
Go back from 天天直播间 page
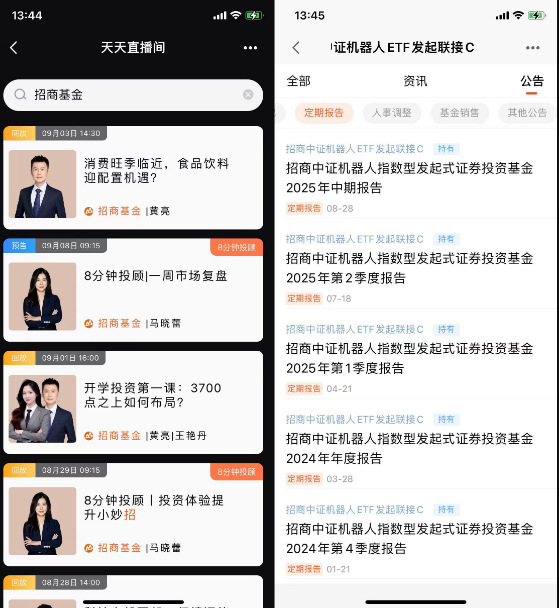coord(14,48)
